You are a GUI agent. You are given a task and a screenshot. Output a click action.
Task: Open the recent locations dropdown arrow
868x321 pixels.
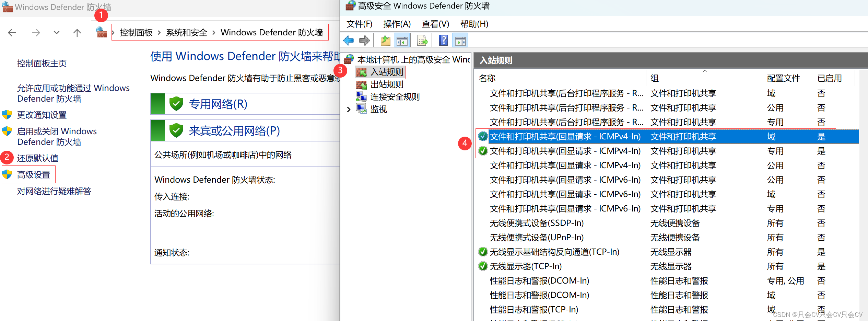point(57,33)
